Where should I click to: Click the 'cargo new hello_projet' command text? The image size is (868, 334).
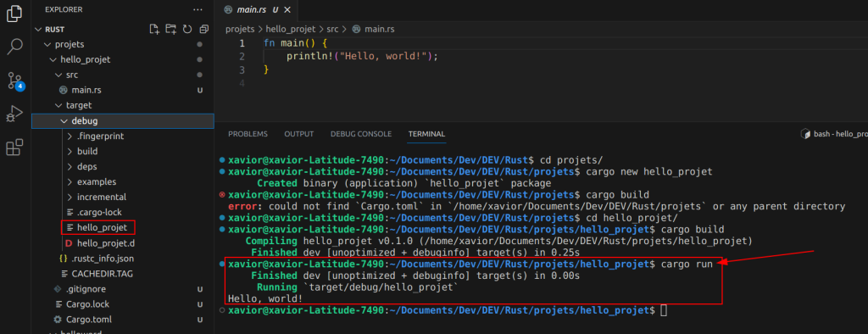pos(648,172)
